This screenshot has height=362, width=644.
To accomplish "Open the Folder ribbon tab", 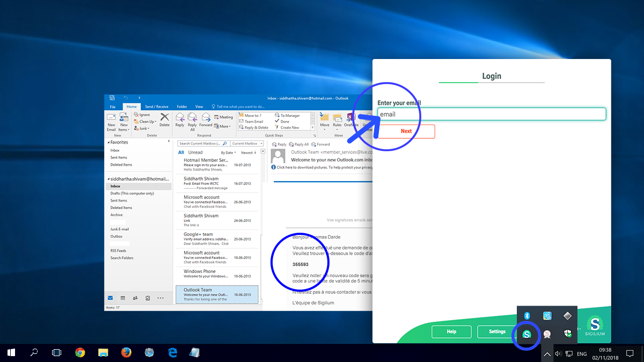I will tap(182, 107).
